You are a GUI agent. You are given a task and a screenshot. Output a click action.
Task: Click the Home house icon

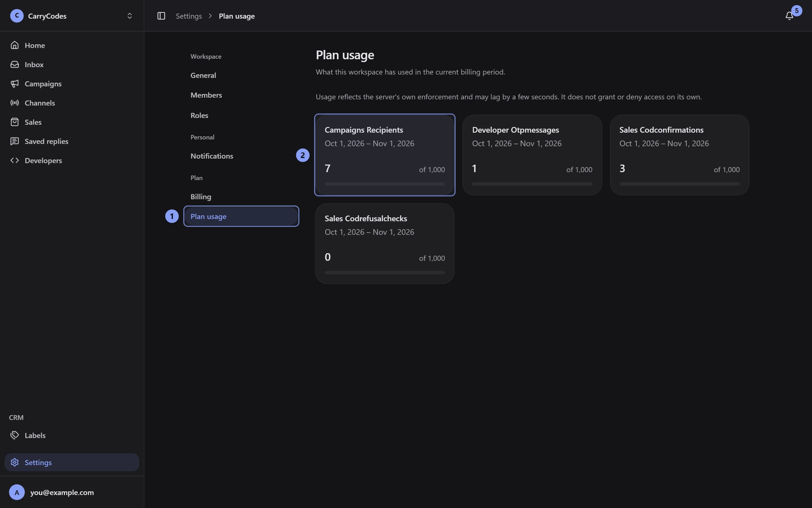point(14,45)
